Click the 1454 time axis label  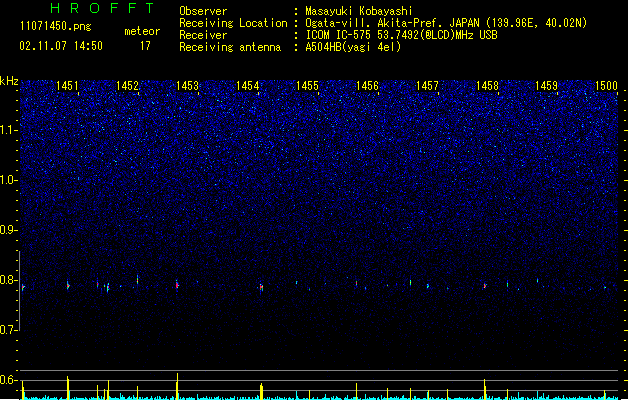point(248,86)
